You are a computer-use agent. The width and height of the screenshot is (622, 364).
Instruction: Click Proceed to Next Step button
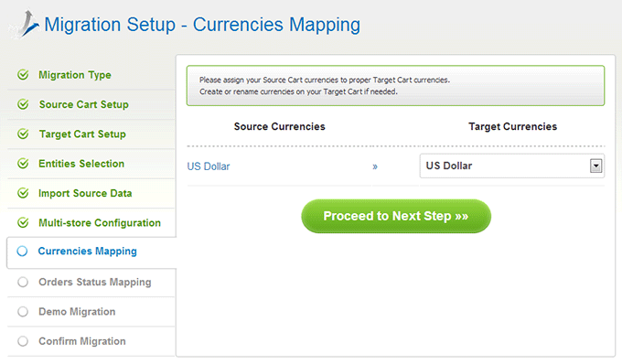click(x=396, y=216)
